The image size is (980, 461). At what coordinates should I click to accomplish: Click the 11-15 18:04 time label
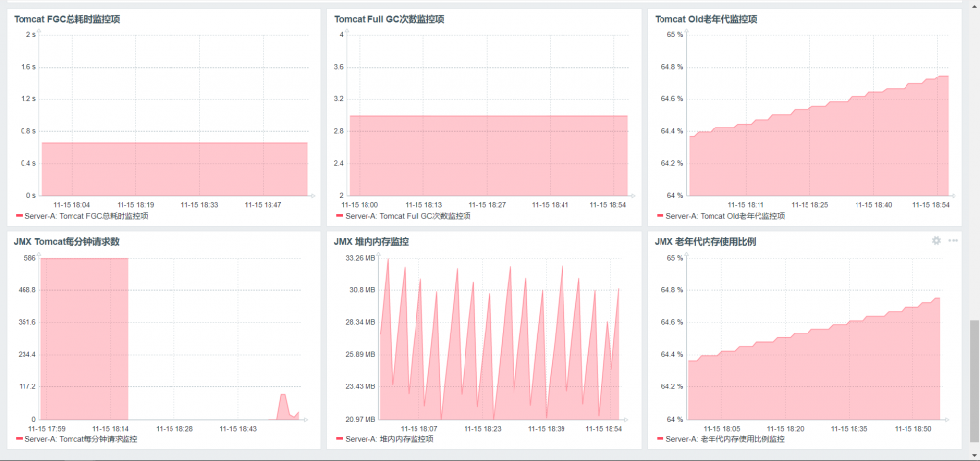[72, 205]
